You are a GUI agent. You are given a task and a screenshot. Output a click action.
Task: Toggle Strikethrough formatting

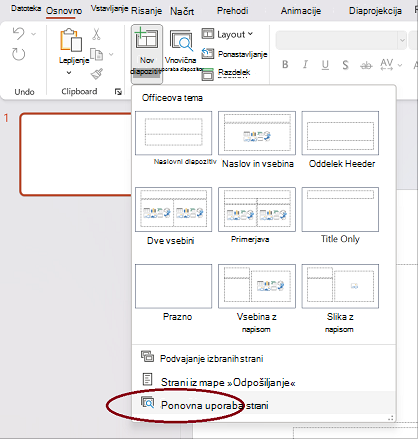366,65
